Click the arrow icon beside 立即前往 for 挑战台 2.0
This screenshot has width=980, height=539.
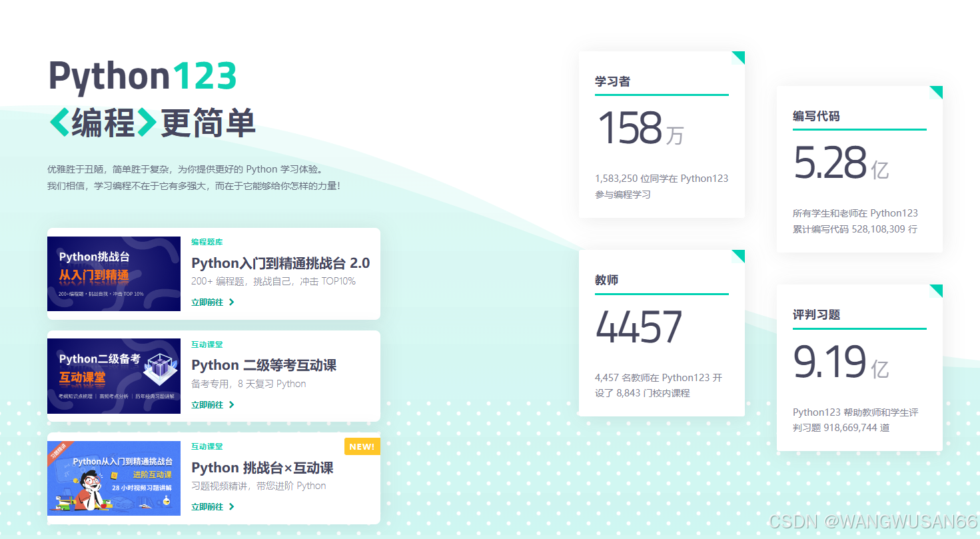[231, 302]
